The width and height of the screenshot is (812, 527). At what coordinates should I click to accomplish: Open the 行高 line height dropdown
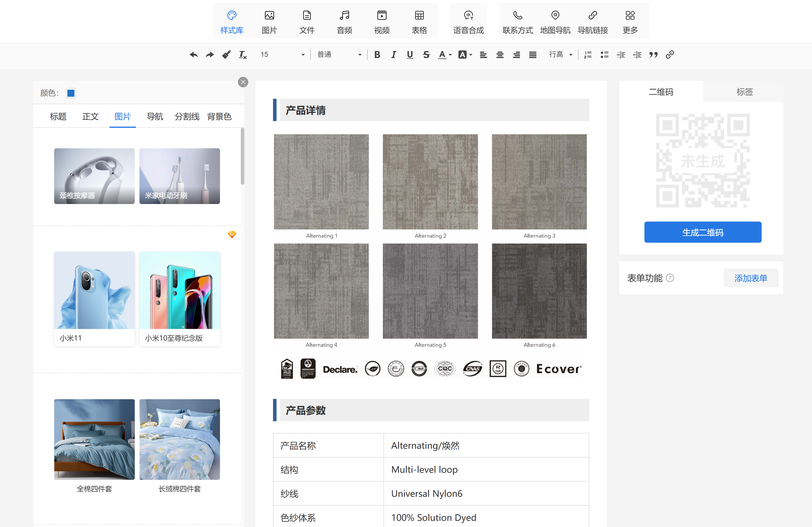tap(561, 55)
